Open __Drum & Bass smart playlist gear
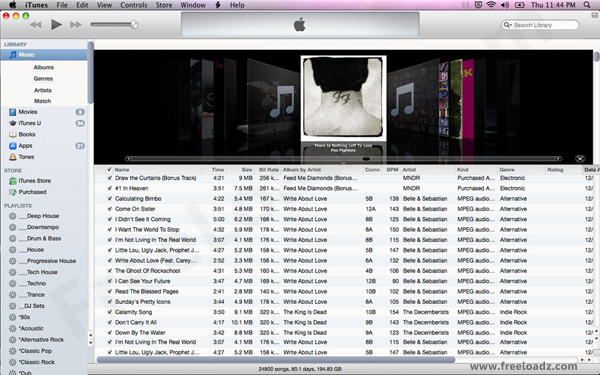The width and height of the screenshot is (600, 375). point(13,238)
